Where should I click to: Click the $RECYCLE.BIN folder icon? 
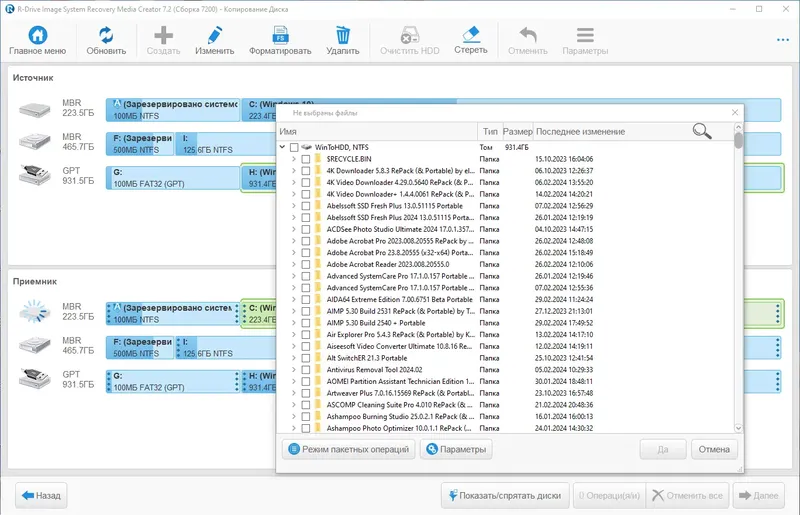317,159
